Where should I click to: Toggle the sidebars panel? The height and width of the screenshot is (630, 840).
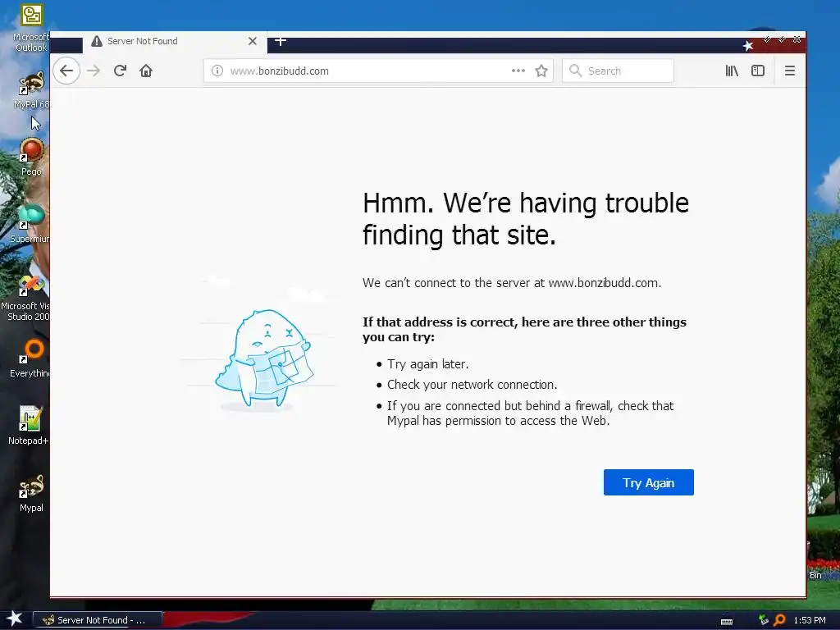[x=757, y=71]
